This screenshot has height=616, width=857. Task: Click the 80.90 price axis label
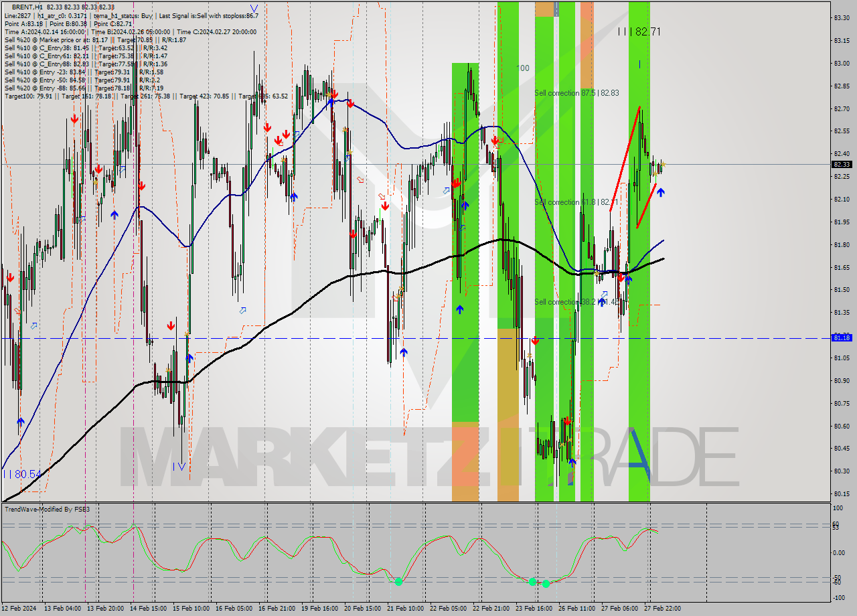pos(842,380)
